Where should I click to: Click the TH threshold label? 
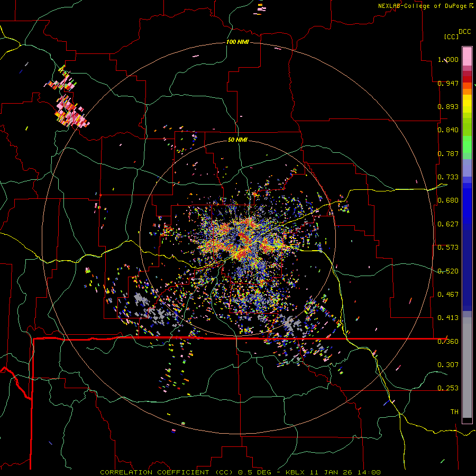tap(454, 412)
